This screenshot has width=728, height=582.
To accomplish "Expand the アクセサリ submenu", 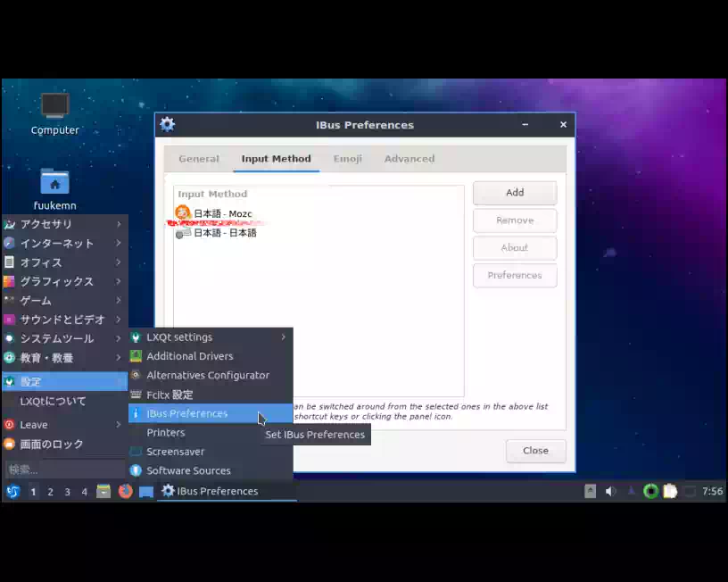I will (x=65, y=224).
